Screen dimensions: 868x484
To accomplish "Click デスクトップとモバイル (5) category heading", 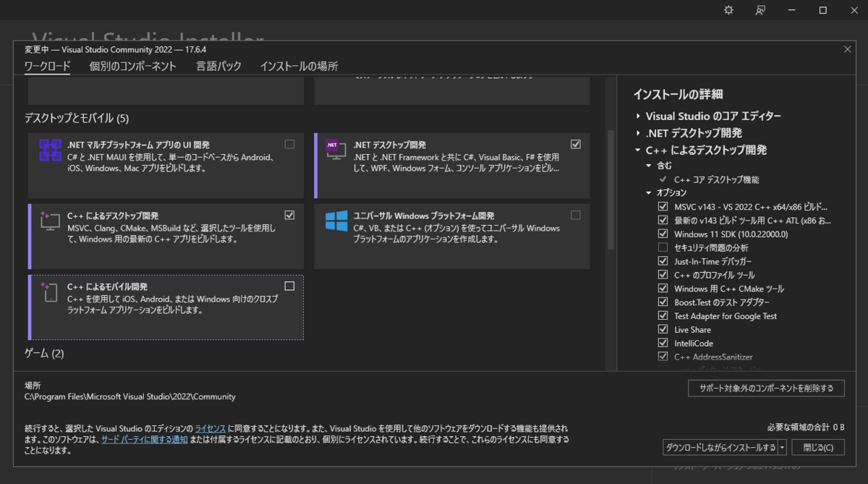I will point(77,118).
